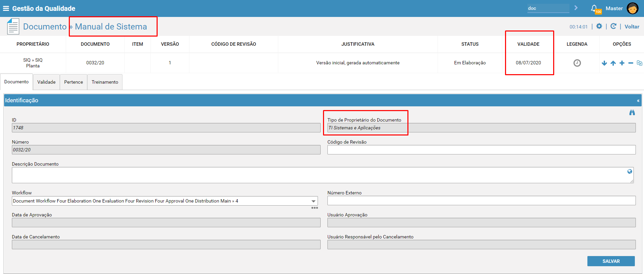This screenshot has width=644, height=274.
Task: Click the Voltar link
Action: click(x=632, y=26)
